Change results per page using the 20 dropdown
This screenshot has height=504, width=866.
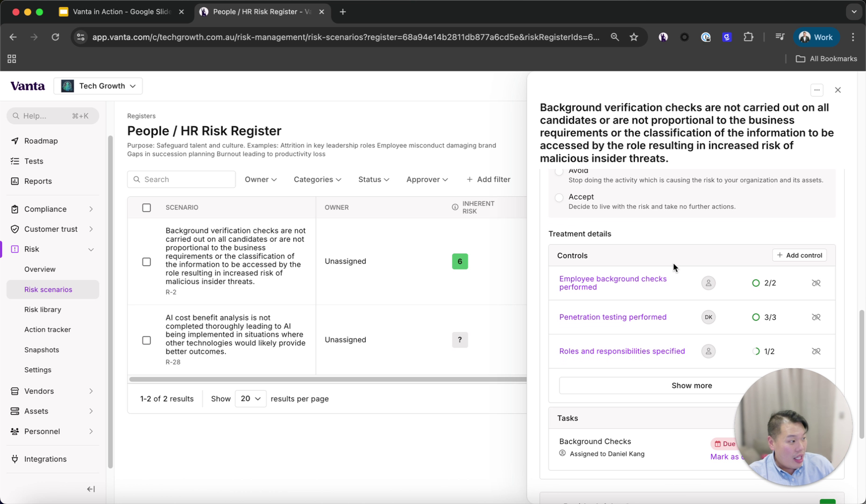250,399
